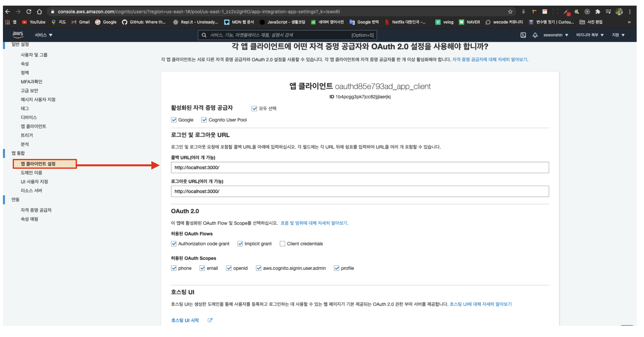Open the 호스팅 UI에 대해 자세히 알아보기 link
Viewport: 644px width, 337px height.
pos(480,304)
